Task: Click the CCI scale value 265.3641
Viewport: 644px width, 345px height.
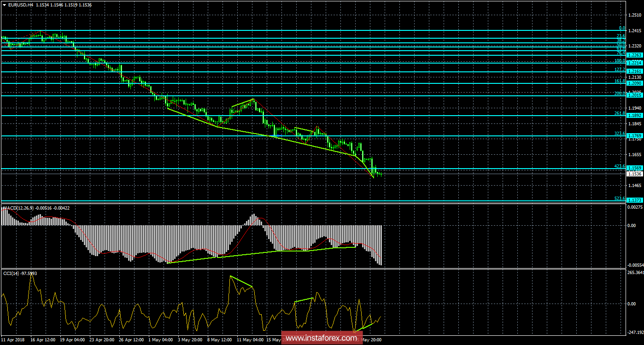Action: tap(635, 273)
